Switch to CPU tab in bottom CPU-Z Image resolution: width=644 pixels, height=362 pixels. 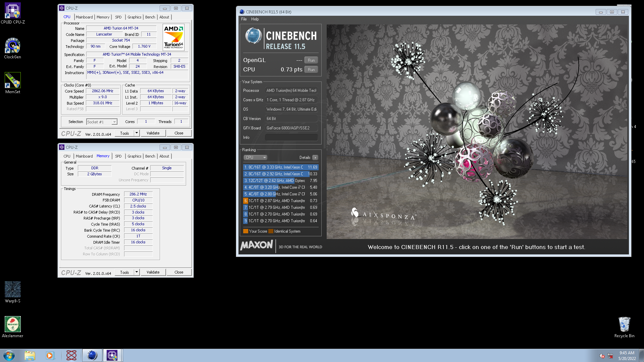(x=67, y=156)
